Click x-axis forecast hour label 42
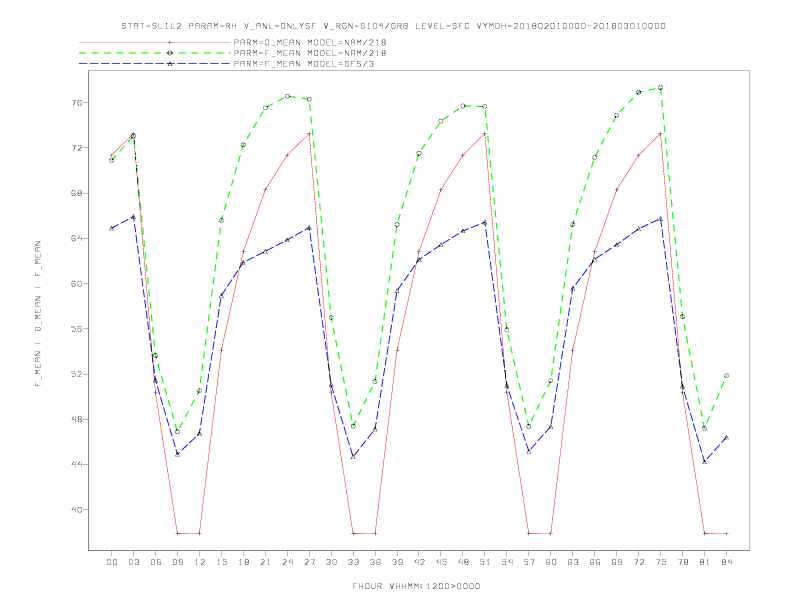The image size is (792, 612). (x=419, y=562)
